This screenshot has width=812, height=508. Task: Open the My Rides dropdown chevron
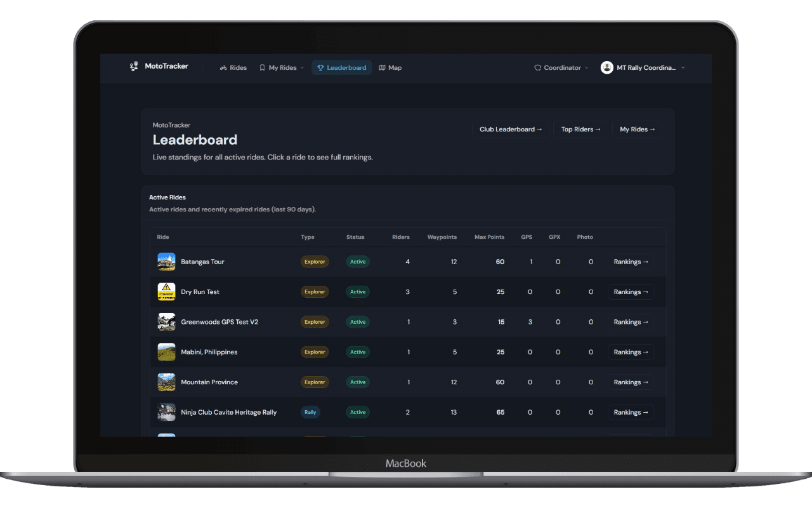pos(303,68)
